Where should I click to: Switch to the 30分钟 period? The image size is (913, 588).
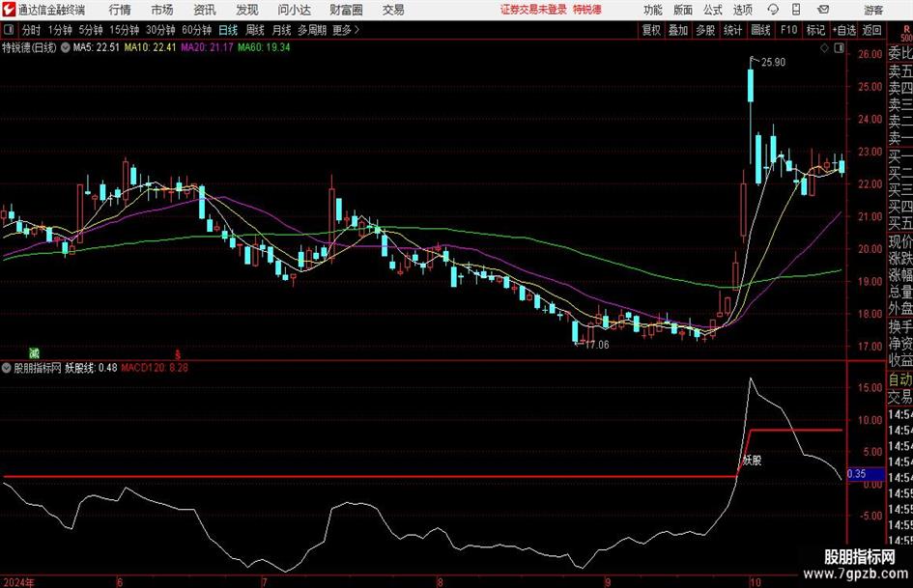click(160, 30)
